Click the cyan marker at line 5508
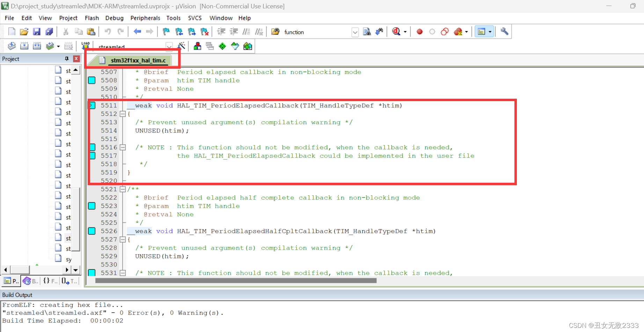The image size is (644, 332). coord(92,80)
